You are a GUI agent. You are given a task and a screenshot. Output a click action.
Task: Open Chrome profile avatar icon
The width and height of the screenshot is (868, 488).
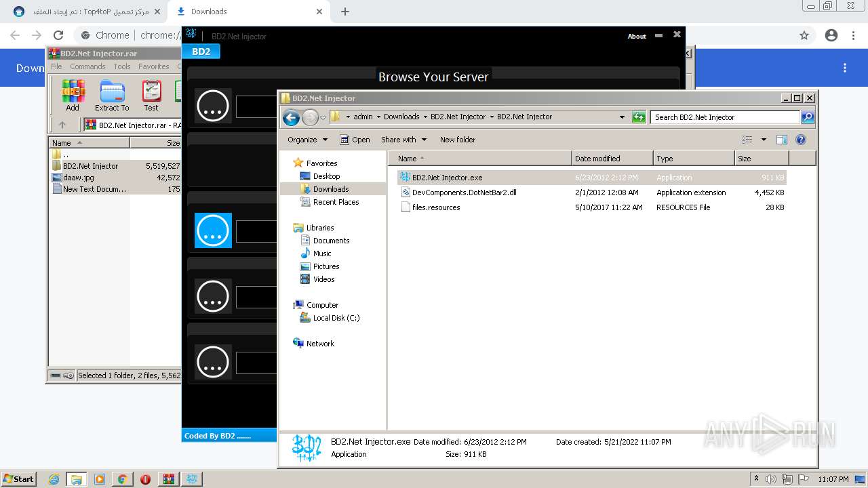831,35
